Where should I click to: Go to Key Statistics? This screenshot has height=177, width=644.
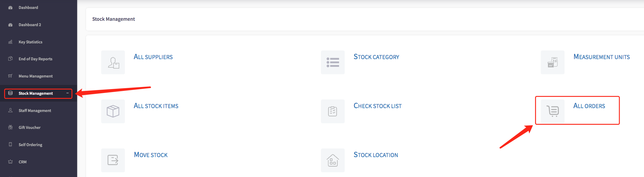click(x=30, y=42)
